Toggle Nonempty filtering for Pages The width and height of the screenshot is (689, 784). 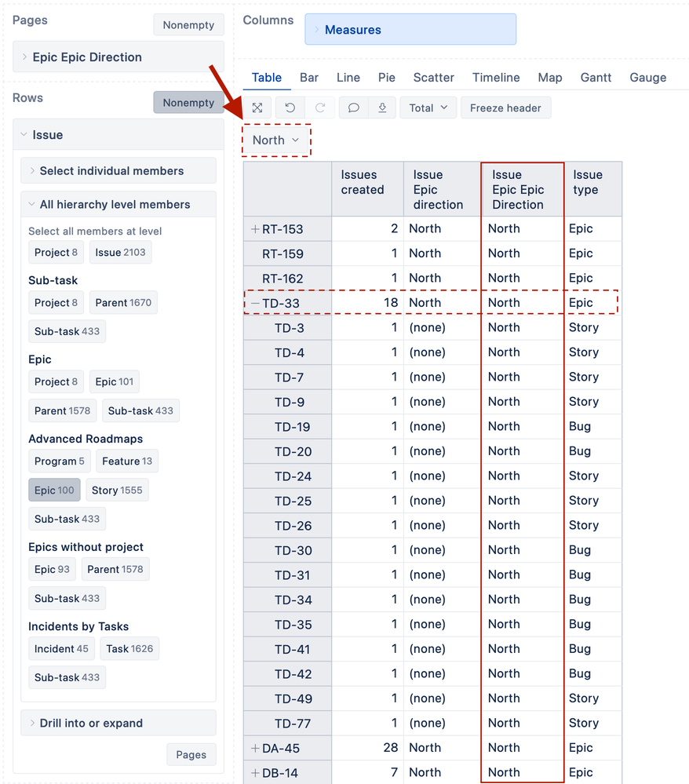[188, 24]
